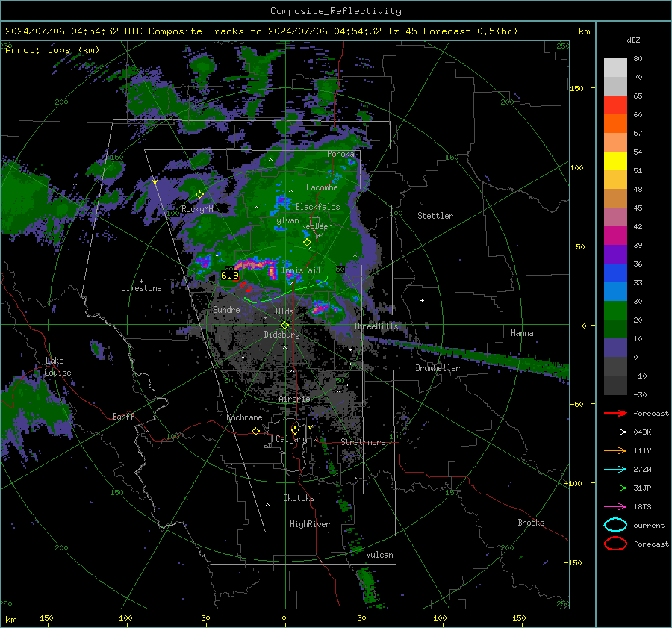Click the Airdrie city label
The height and width of the screenshot is (628, 672).
click(x=294, y=399)
